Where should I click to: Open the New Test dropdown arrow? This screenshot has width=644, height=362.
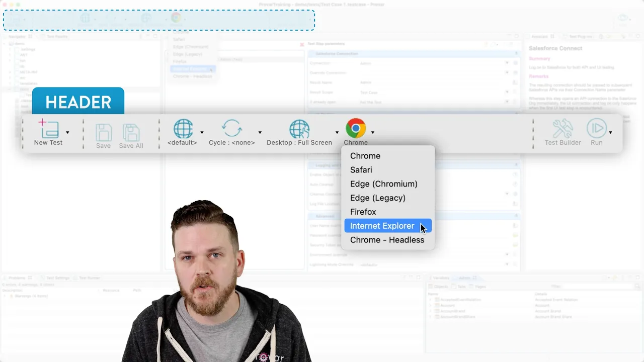[x=67, y=133]
